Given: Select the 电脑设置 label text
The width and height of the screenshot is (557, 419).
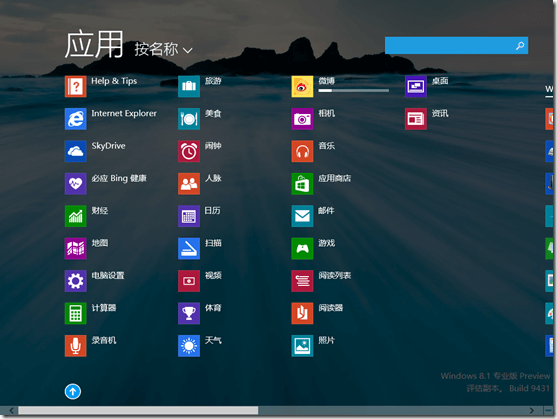Looking at the screenshot, I should pyautogui.click(x=108, y=275).
